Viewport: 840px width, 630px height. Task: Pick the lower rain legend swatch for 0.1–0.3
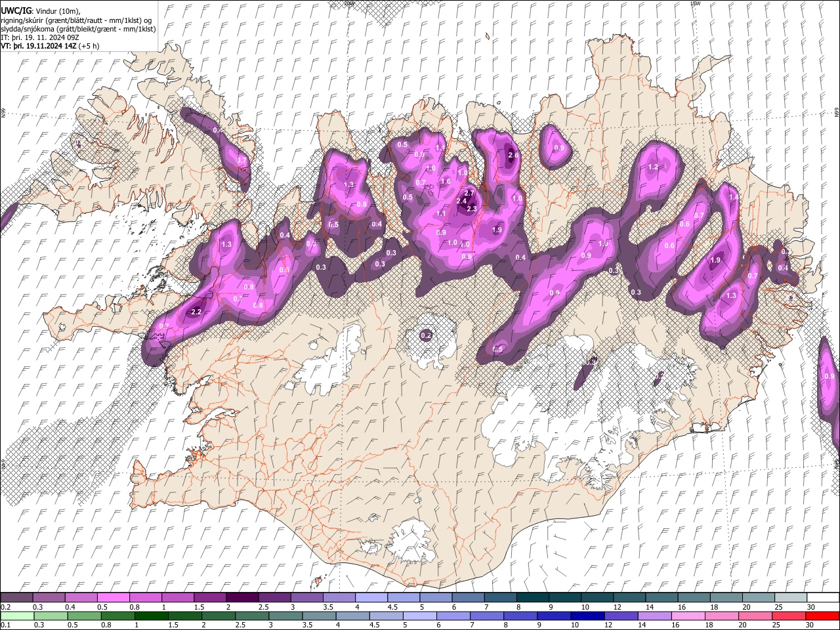tap(17, 616)
